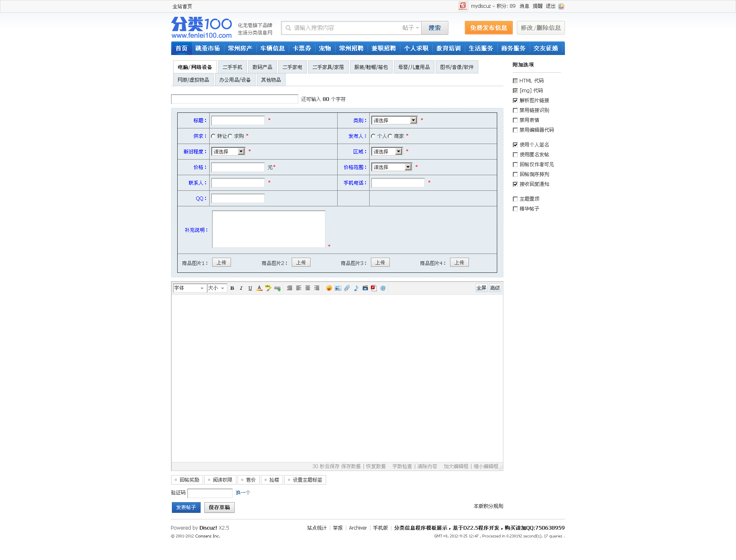The image size is (736, 560).
Task: Toggle bold formatting in editor toolbar
Action: pos(232,288)
